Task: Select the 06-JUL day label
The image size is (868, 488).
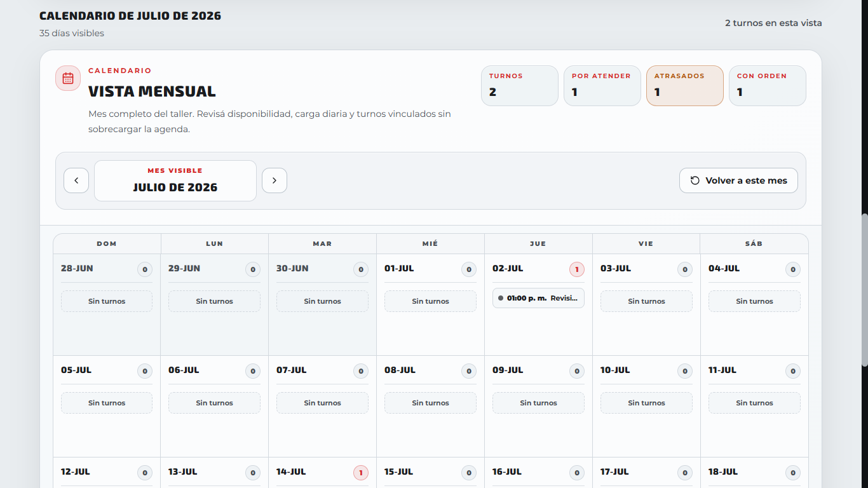Action: click(x=184, y=370)
